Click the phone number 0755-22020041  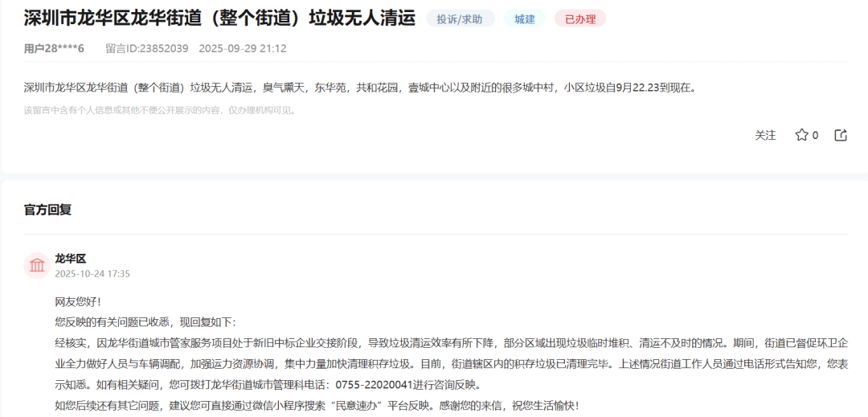pos(374,384)
